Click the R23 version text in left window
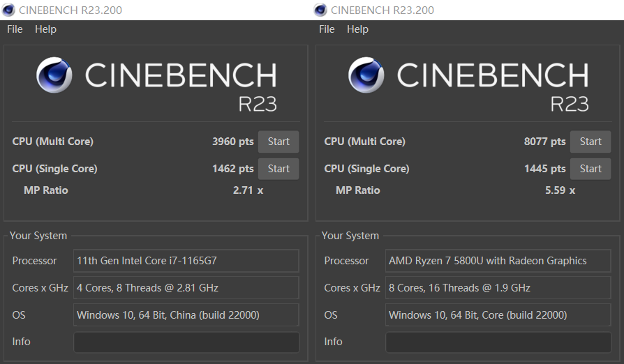Viewport: 624px width, 364px height. 258,104
